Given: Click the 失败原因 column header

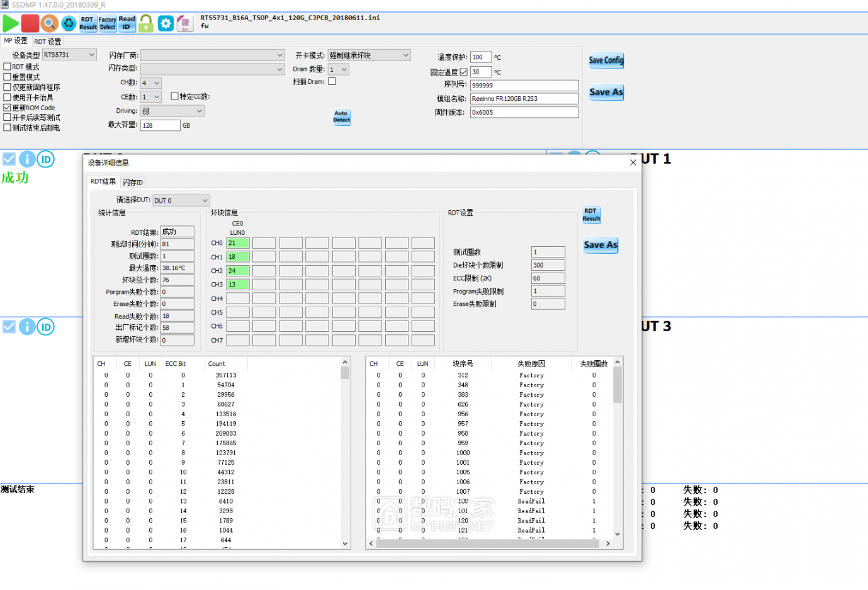Looking at the screenshot, I should tap(531, 364).
